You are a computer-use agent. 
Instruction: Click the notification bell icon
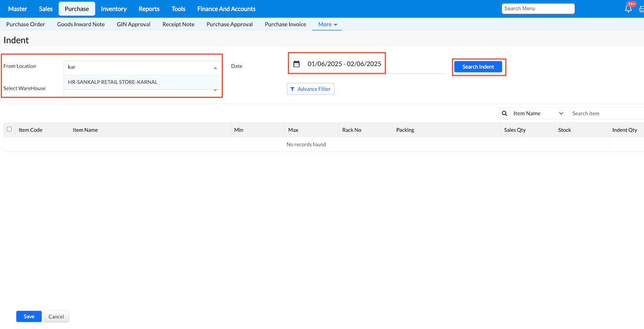click(628, 9)
